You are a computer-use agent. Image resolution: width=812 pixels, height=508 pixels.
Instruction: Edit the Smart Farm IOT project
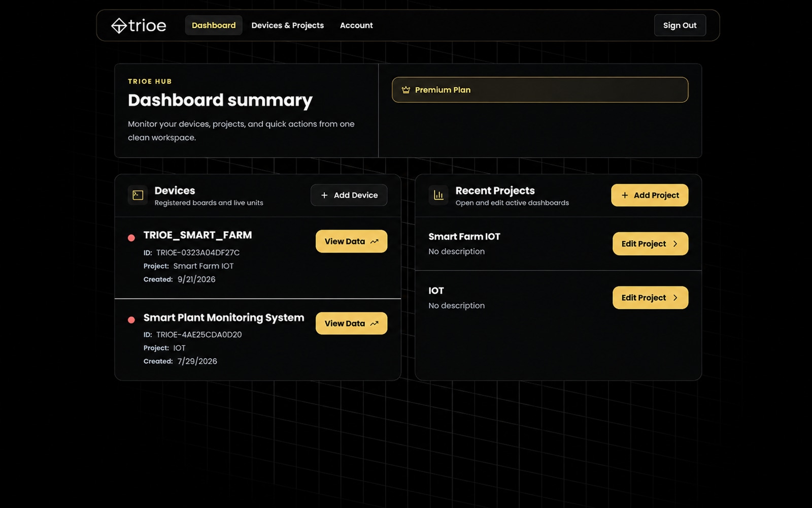(650, 244)
